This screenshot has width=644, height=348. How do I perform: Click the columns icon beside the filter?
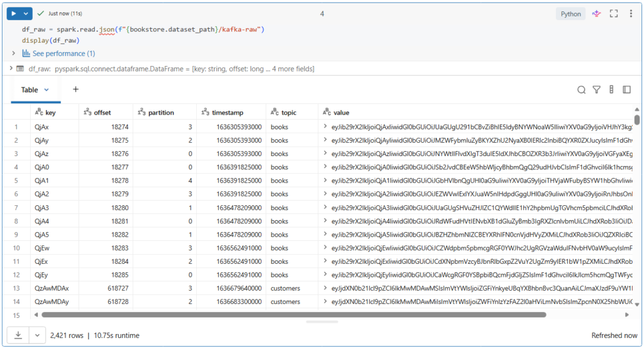coord(611,90)
